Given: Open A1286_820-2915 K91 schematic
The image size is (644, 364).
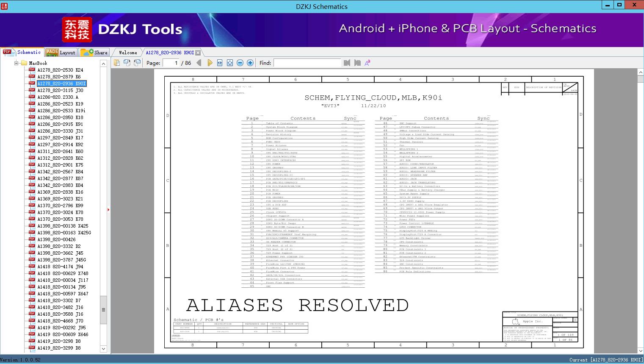Looking at the screenshot, I should pyautogui.click(x=60, y=124).
